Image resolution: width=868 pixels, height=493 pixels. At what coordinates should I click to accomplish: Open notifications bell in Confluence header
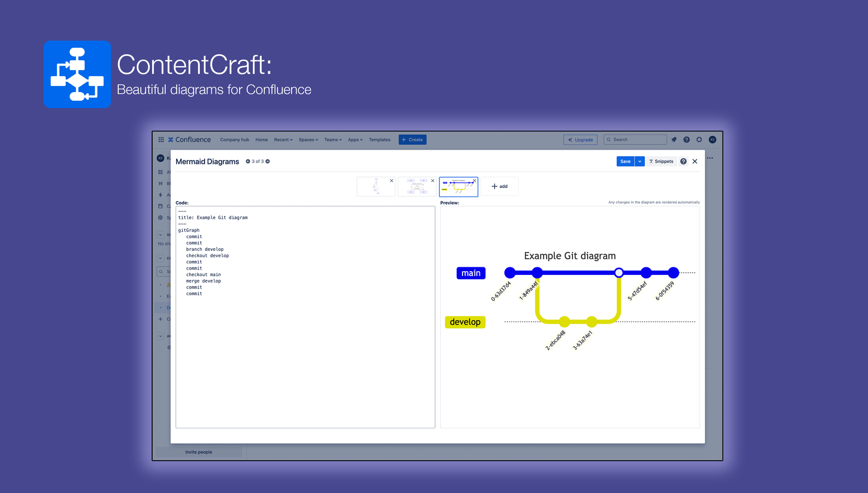pyautogui.click(x=674, y=140)
